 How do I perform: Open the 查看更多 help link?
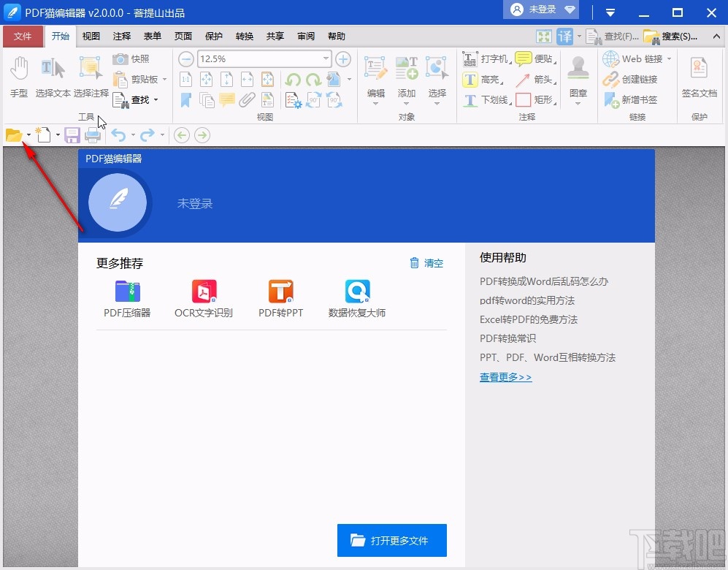[505, 376]
